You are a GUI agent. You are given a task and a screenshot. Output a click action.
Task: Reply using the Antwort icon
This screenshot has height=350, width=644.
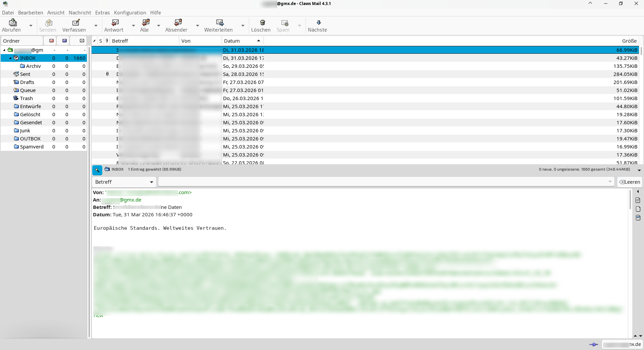click(x=115, y=23)
